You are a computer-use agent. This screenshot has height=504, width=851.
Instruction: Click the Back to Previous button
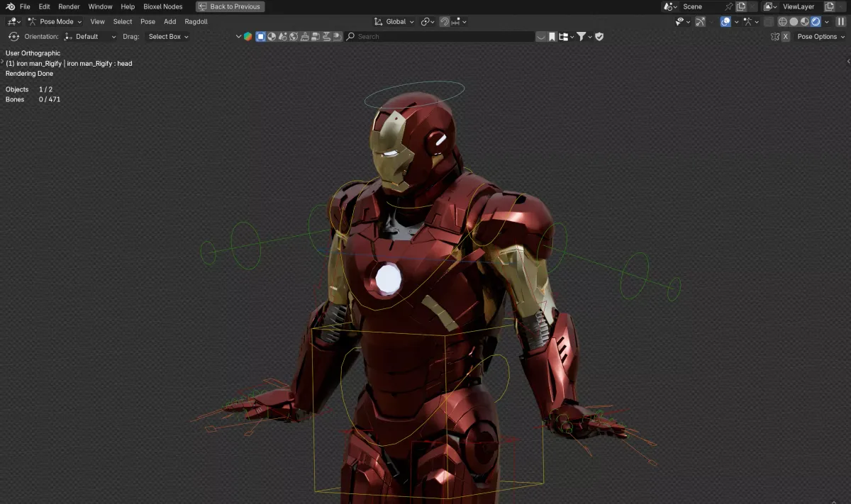pyautogui.click(x=230, y=6)
